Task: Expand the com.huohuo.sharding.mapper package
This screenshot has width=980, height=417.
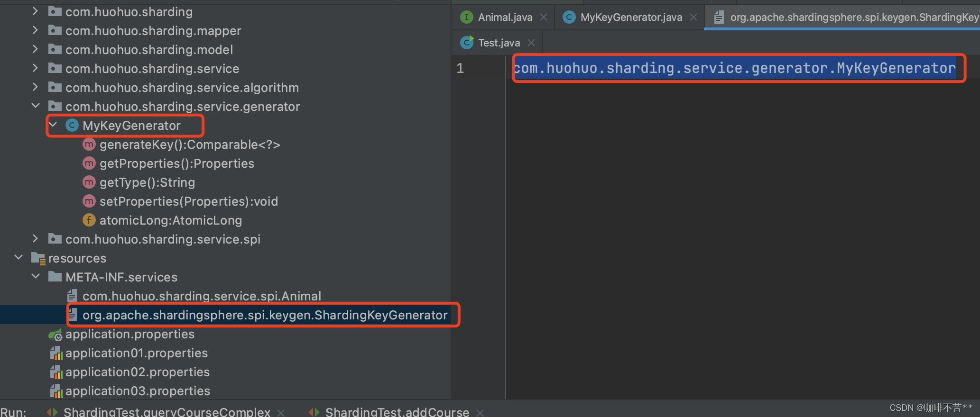Action: pos(35,30)
